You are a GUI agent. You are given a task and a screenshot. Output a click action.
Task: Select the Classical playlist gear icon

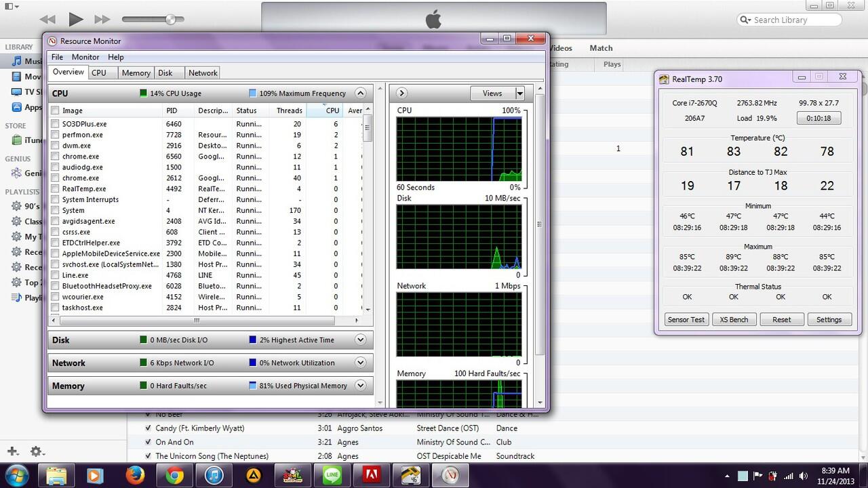click(x=17, y=222)
